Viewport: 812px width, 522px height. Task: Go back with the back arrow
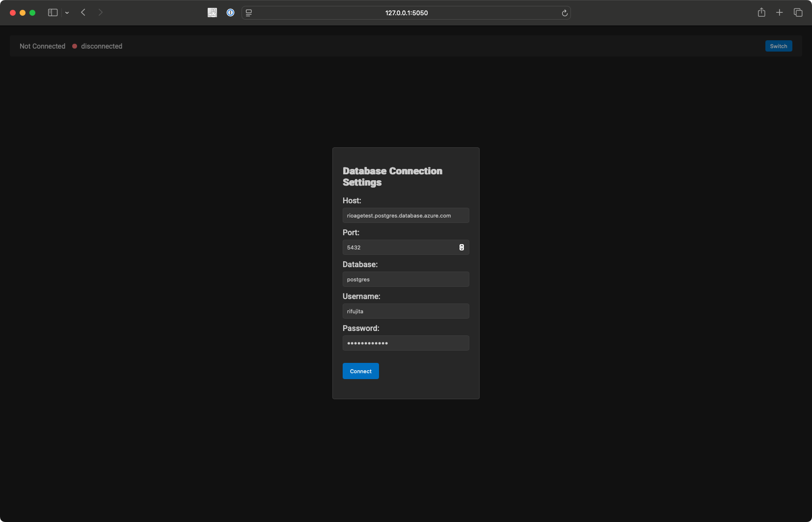point(83,12)
